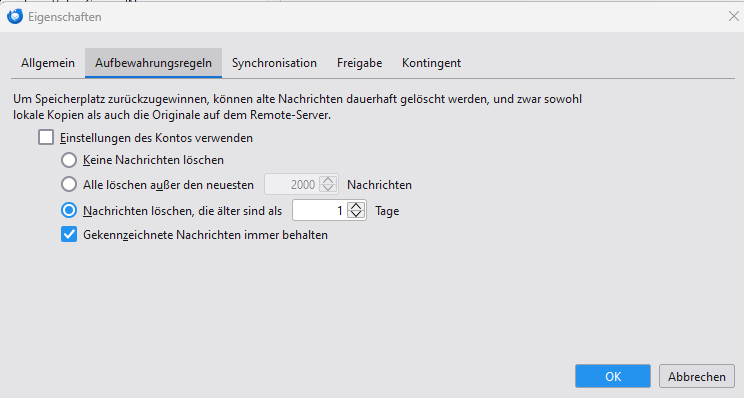
Task: Select the Aufbewahrungsregeln tab
Action: (153, 63)
